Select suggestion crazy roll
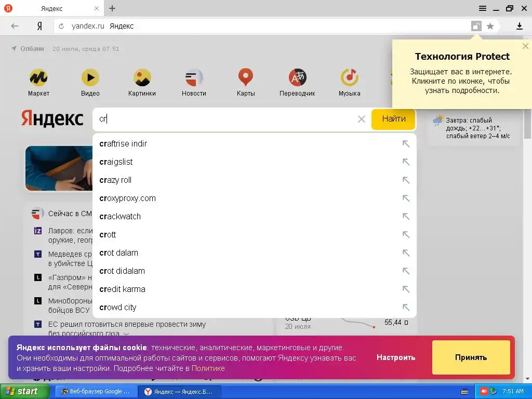Image resolution: width=532 pixels, height=399 pixels. click(x=255, y=180)
